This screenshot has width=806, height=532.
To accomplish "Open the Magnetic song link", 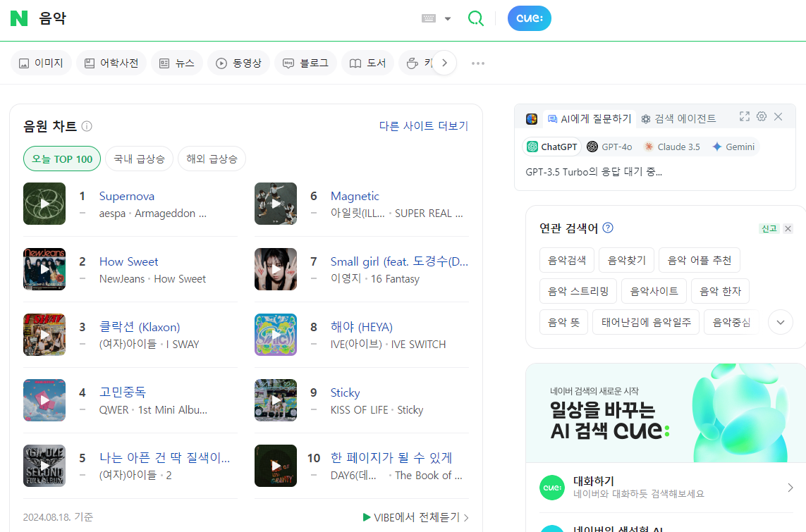I will pos(355,196).
